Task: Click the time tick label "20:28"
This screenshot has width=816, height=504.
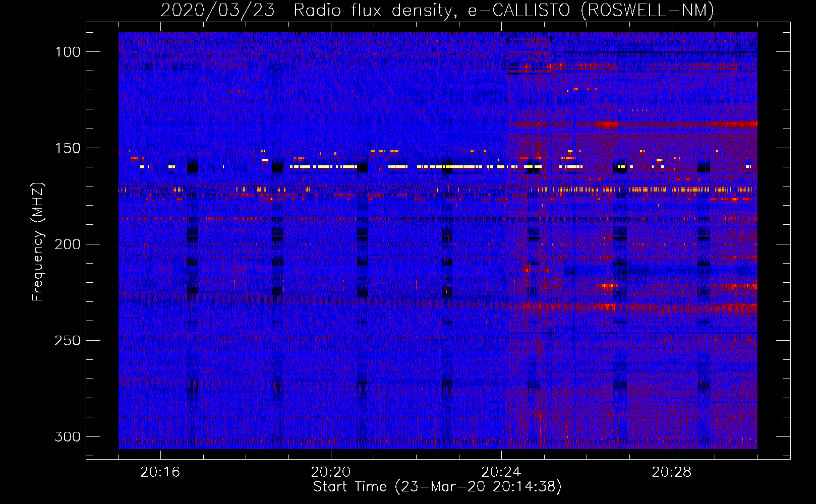Action: pyautogui.click(x=672, y=472)
